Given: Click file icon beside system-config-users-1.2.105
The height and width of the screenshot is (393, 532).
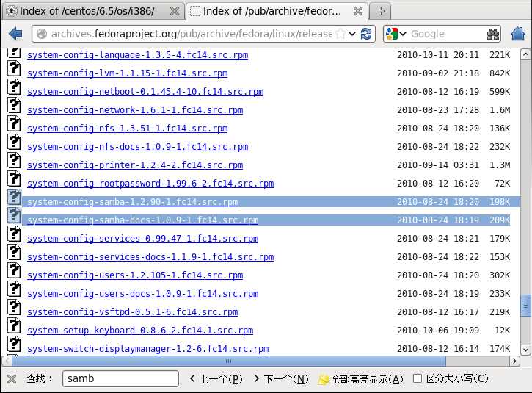Looking at the screenshot, I should pyautogui.click(x=14, y=270).
